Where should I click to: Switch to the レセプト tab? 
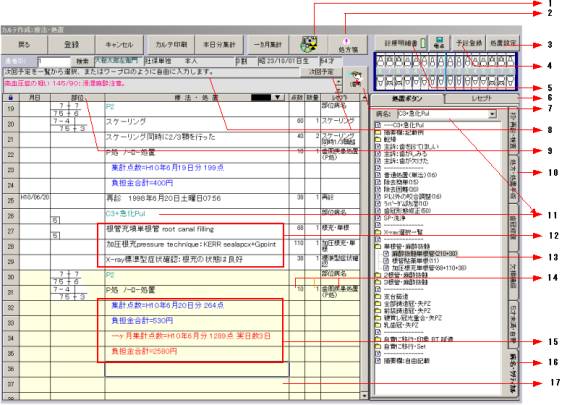coord(482,98)
